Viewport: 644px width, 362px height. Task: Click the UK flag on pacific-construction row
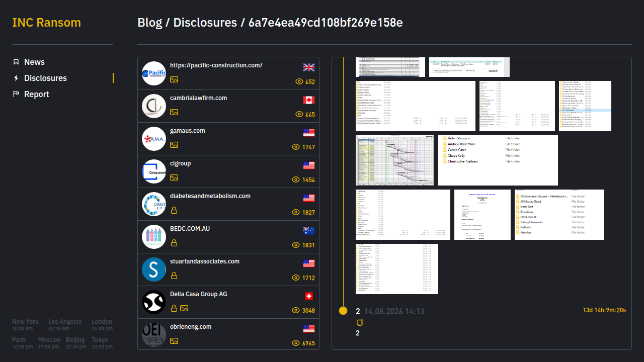309,67
